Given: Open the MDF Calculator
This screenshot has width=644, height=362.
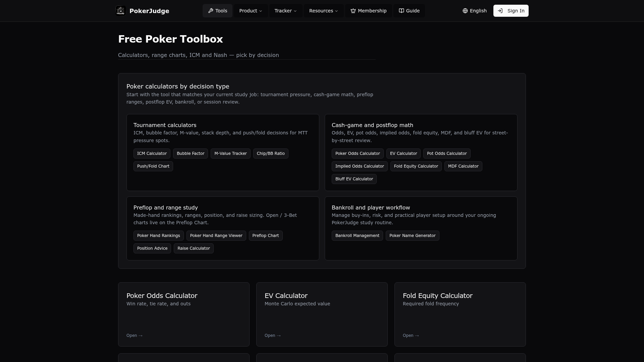Looking at the screenshot, I should click(463, 166).
